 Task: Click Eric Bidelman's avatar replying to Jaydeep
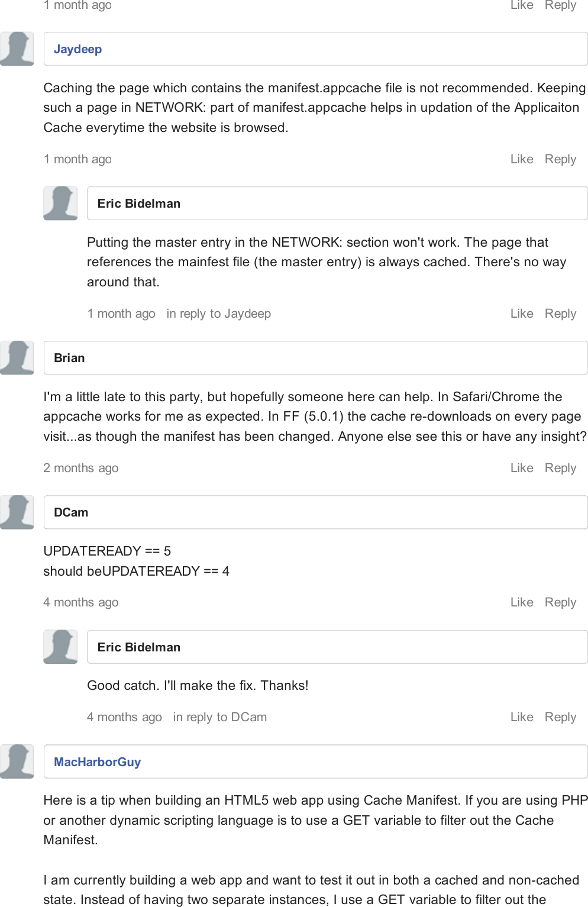tap(60, 203)
